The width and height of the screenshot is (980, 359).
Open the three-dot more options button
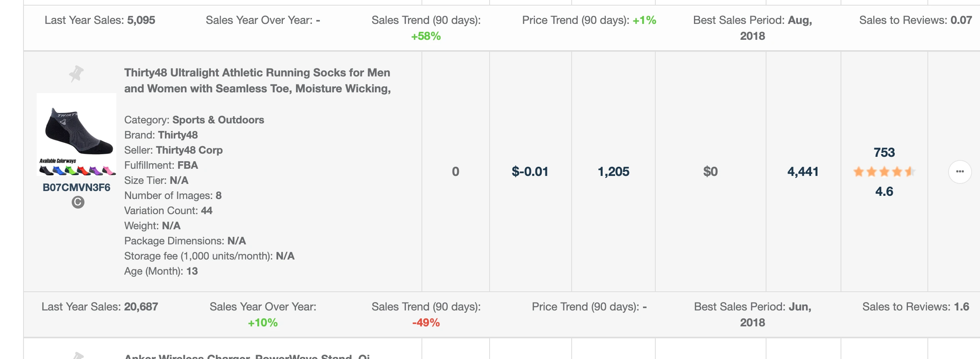coord(960,172)
